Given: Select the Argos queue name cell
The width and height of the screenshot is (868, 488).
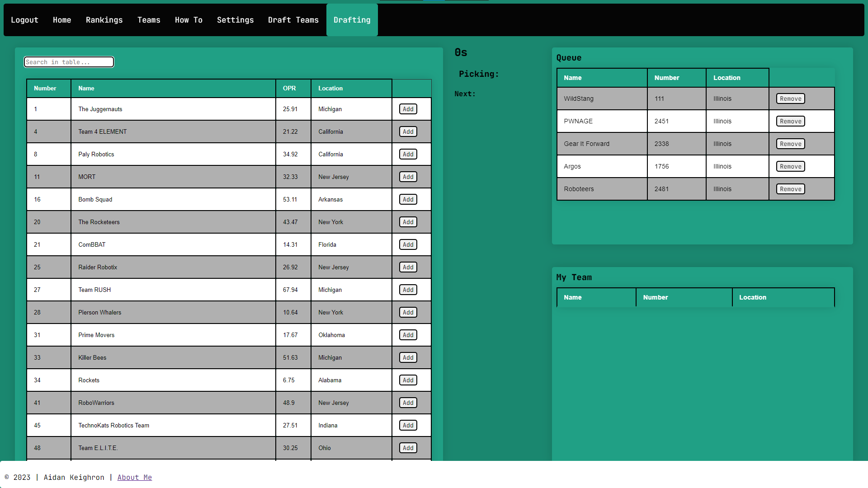Looking at the screenshot, I should point(602,166).
